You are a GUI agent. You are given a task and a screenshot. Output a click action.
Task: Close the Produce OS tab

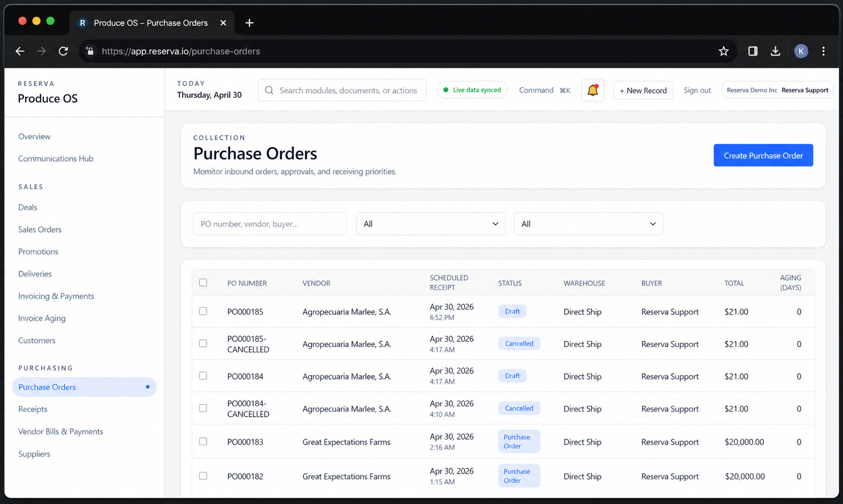click(x=223, y=23)
